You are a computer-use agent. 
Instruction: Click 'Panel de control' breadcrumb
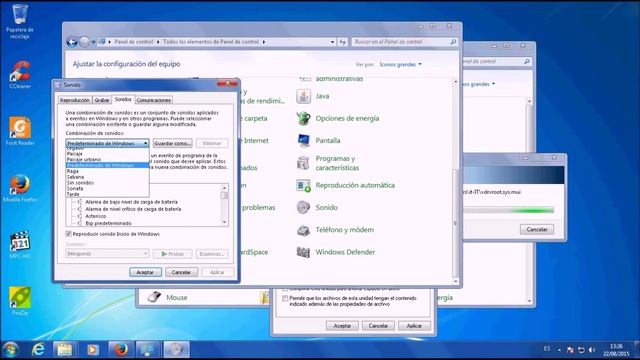[134, 42]
